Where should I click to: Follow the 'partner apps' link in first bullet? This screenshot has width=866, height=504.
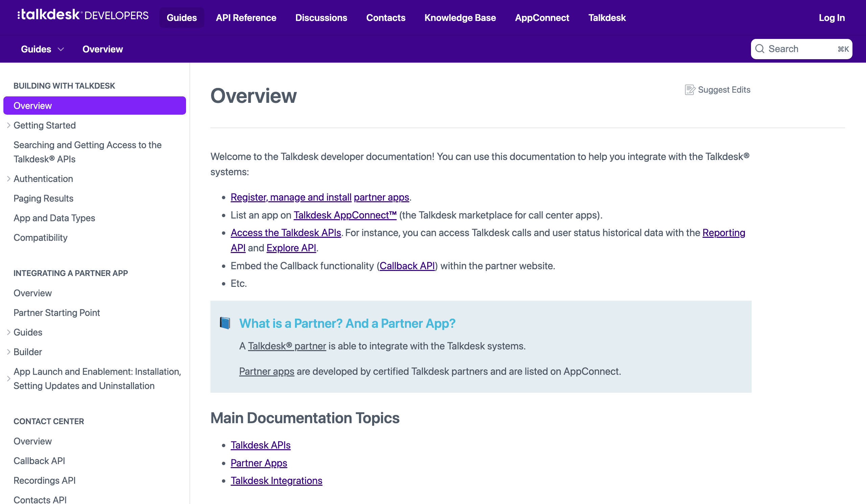(382, 197)
